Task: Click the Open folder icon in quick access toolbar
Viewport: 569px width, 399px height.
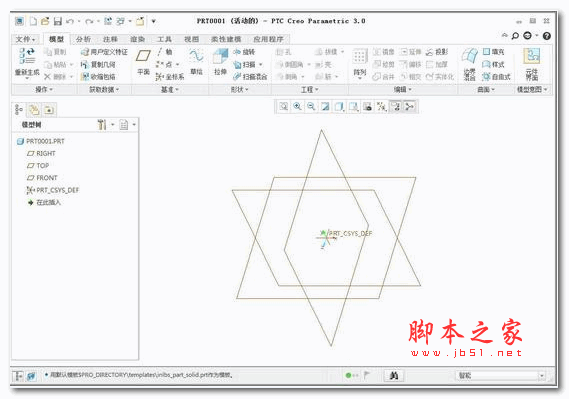Action: pos(45,21)
